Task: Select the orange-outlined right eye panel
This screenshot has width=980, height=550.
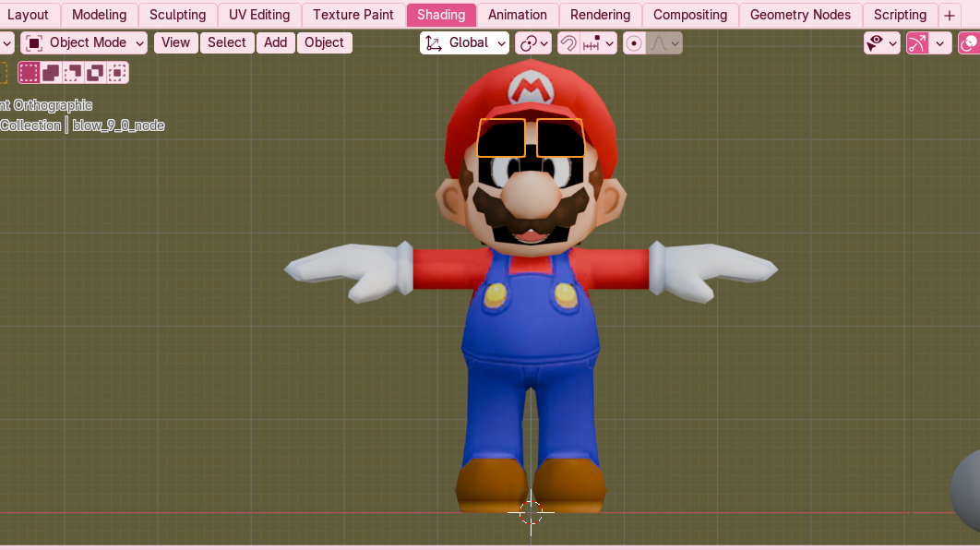Action: [x=560, y=137]
